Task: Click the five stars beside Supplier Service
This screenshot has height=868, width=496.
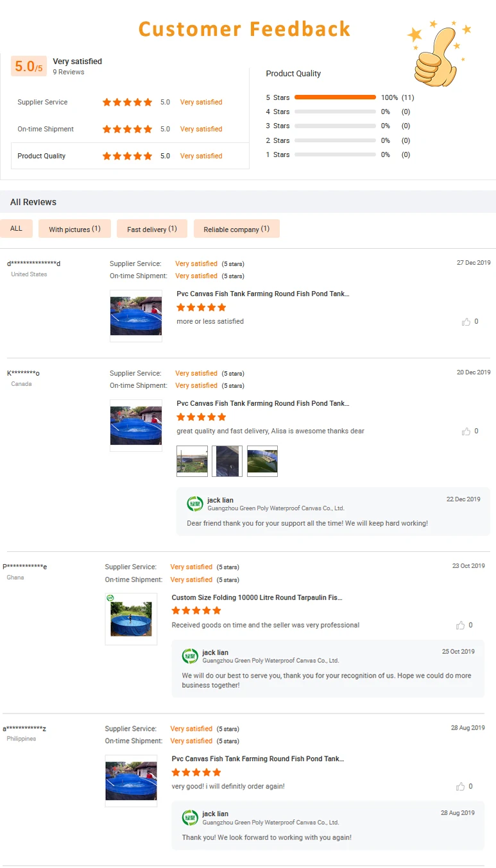Action: 127,102
